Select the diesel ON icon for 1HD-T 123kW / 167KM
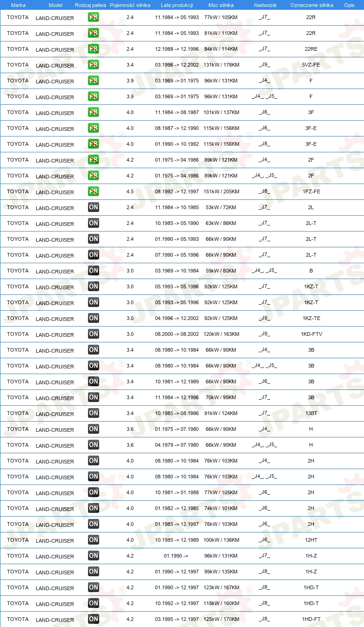 pos(94,587)
